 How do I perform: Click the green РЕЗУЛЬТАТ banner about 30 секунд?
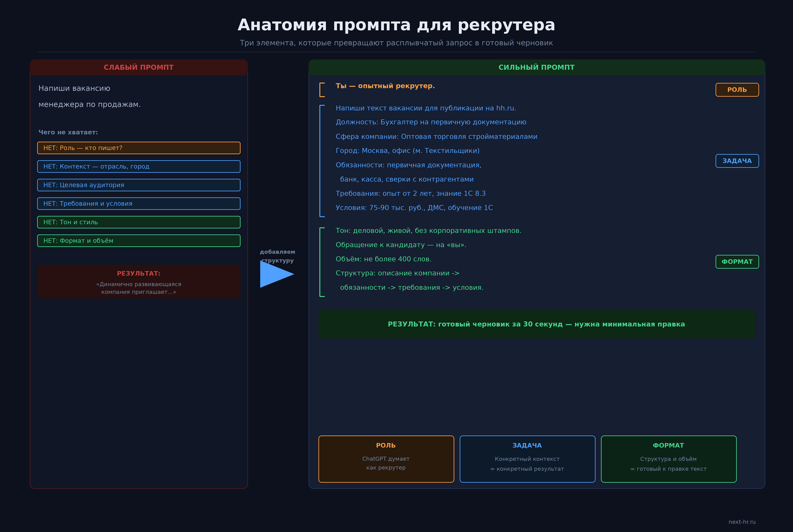tap(537, 324)
